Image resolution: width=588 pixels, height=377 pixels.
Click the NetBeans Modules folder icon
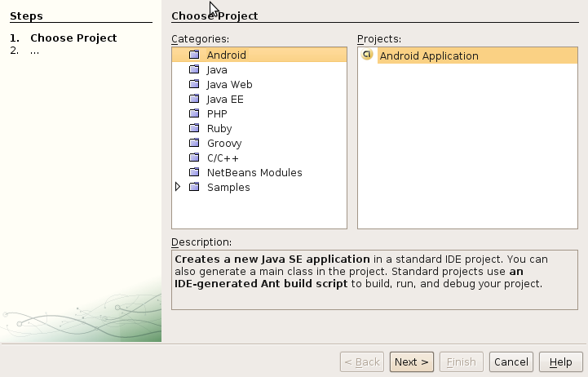click(x=194, y=173)
